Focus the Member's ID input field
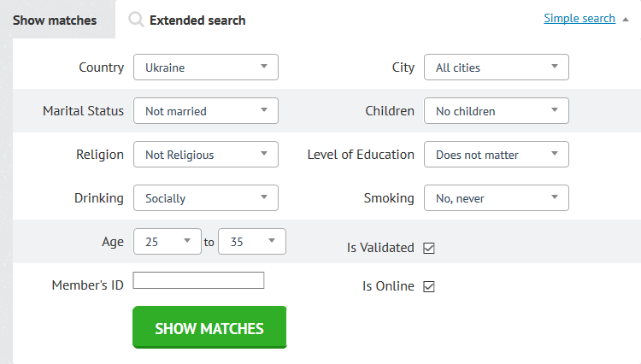 pos(198,280)
